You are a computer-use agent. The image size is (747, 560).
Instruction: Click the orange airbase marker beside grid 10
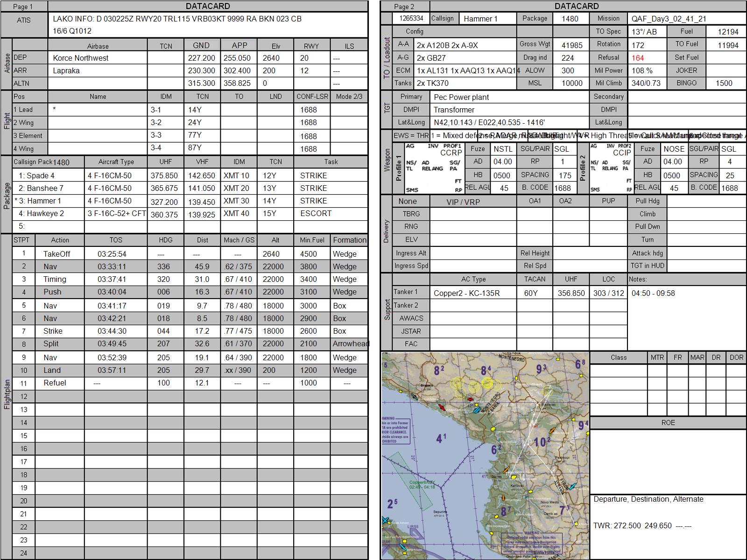pos(552,430)
